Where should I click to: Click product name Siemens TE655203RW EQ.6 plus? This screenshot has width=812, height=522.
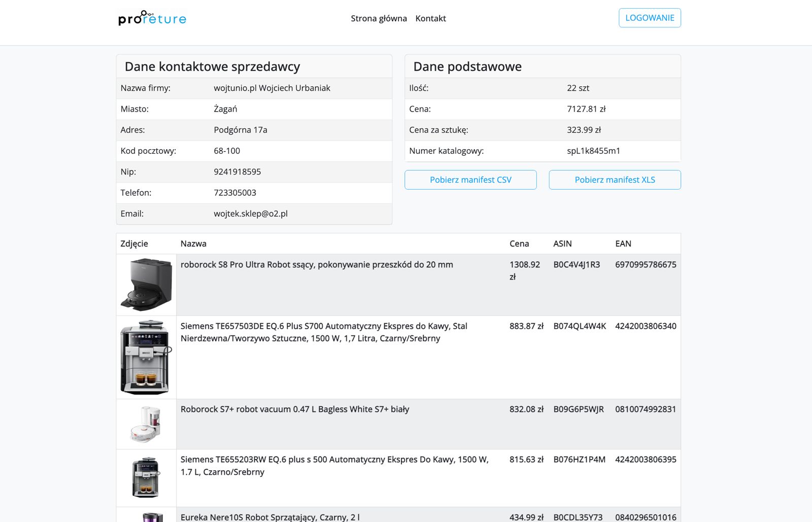click(x=334, y=465)
